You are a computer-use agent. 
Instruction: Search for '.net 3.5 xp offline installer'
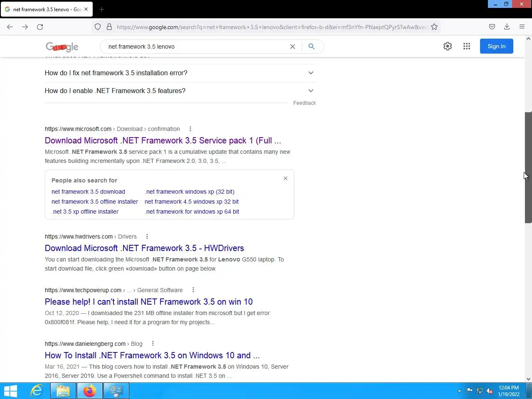click(x=85, y=212)
